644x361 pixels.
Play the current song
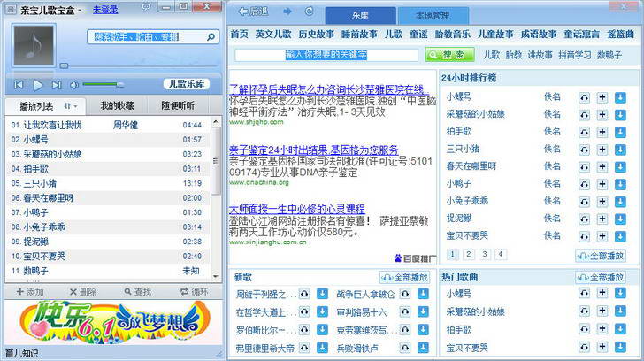click(x=38, y=85)
